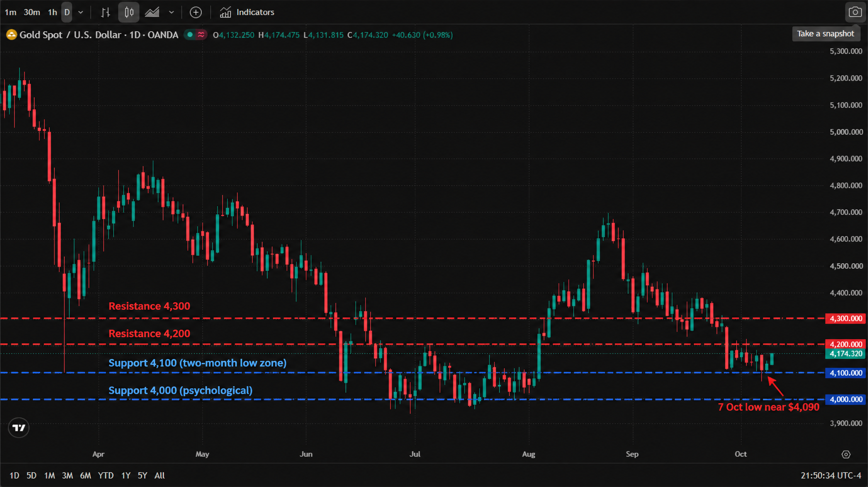Select Support 4,000 (psychological) label

pyautogui.click(x=180, y=390)
